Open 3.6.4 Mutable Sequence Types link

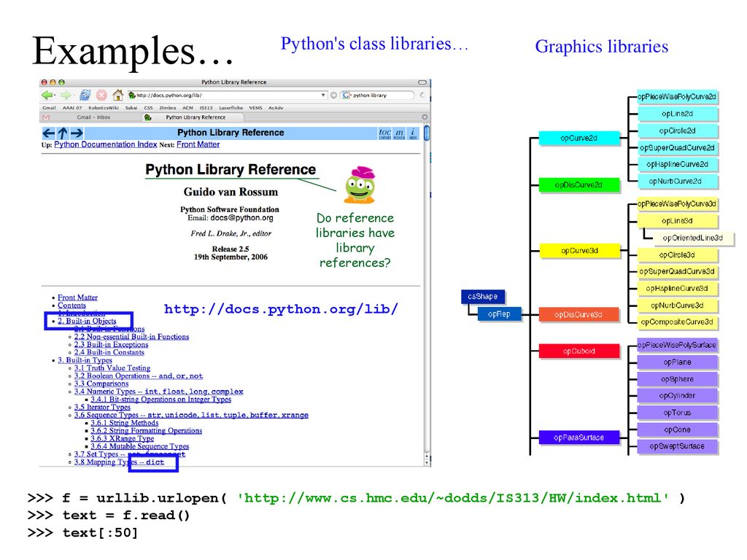pyautogui.click(x=139, y=446)
